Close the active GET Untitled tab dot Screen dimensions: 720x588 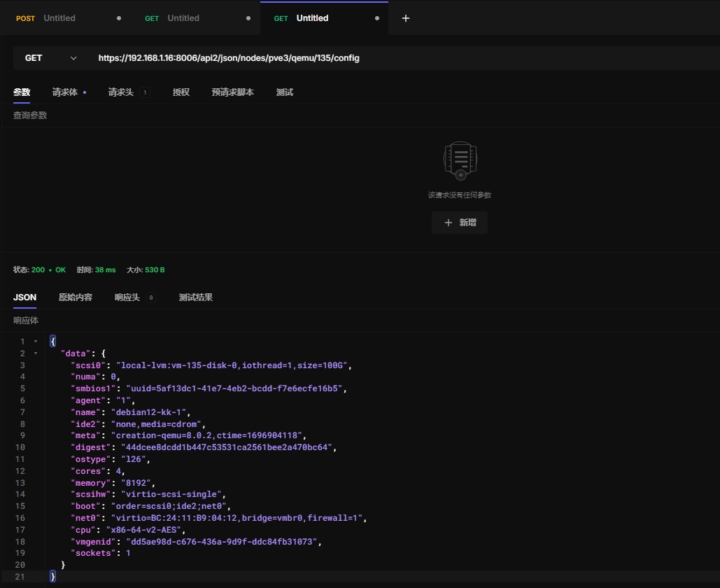point(377,18)
